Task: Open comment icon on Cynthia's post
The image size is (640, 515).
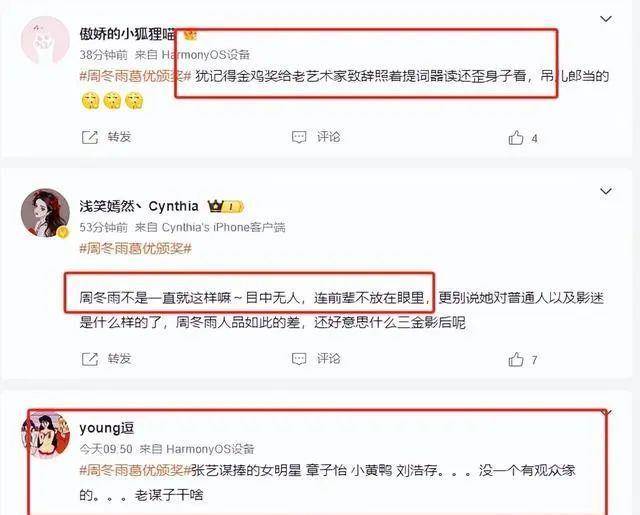Action: [x=299, y=359]
